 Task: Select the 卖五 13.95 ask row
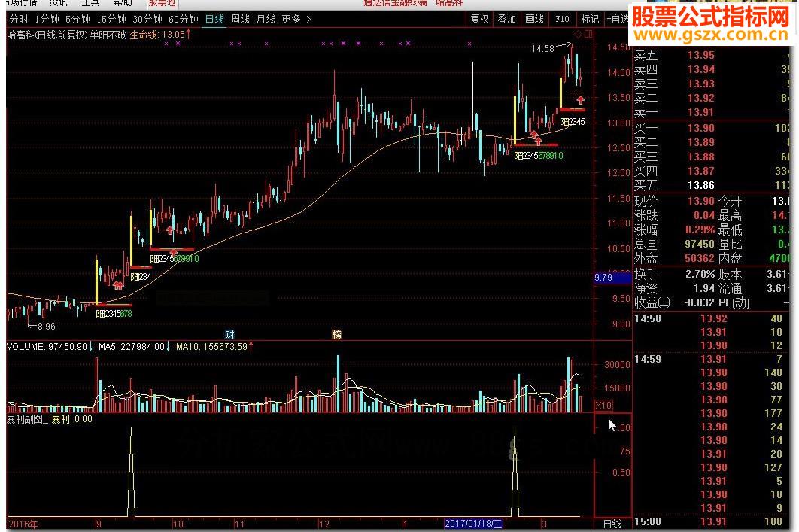(x=710, y=55)
